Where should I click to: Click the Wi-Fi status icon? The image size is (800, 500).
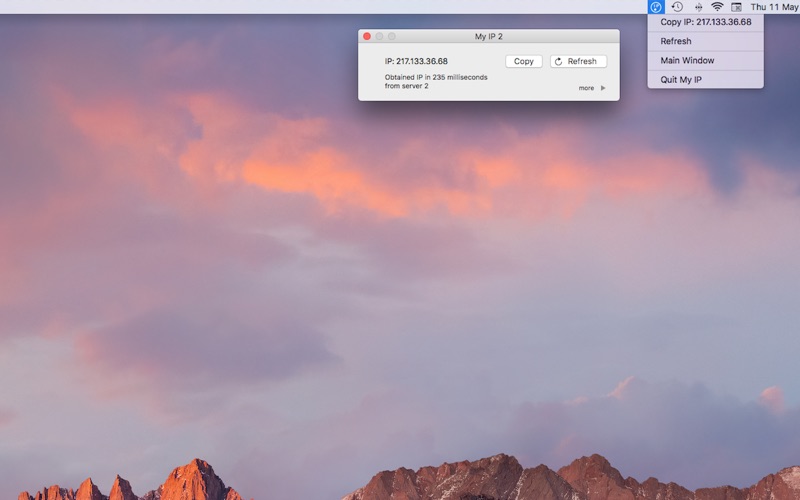(x=717, y=7)
